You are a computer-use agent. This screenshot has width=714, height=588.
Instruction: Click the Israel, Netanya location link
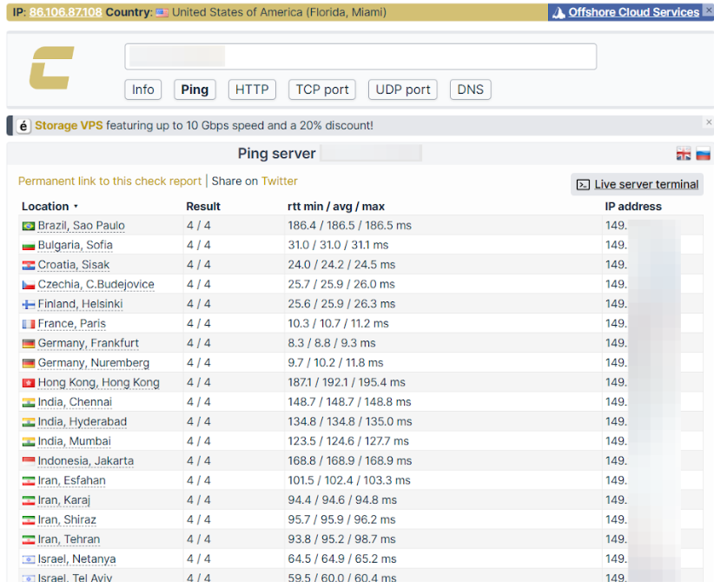click(x=77, y=559)
